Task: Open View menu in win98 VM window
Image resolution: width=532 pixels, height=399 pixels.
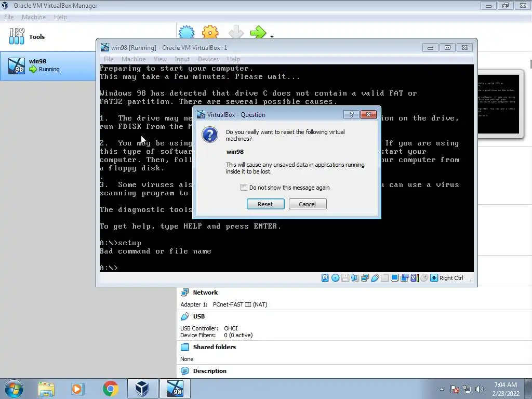Action: pyautogui.click(x=160, y=59)
